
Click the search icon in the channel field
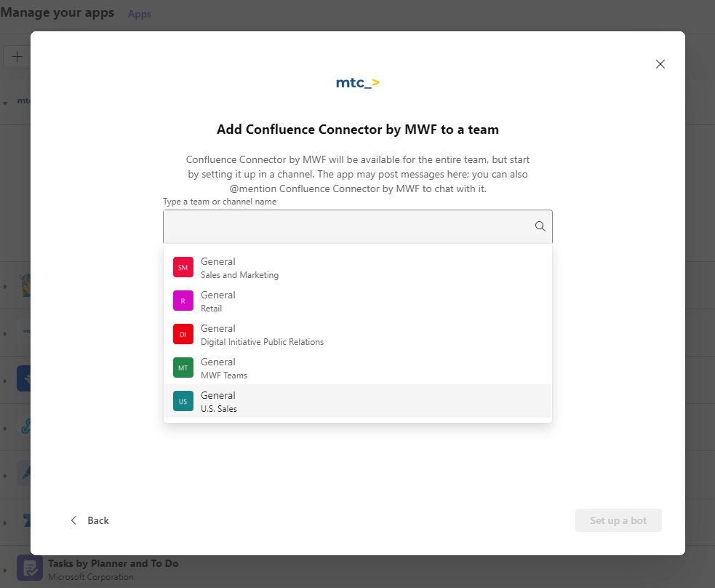click(x=540, y=226)
